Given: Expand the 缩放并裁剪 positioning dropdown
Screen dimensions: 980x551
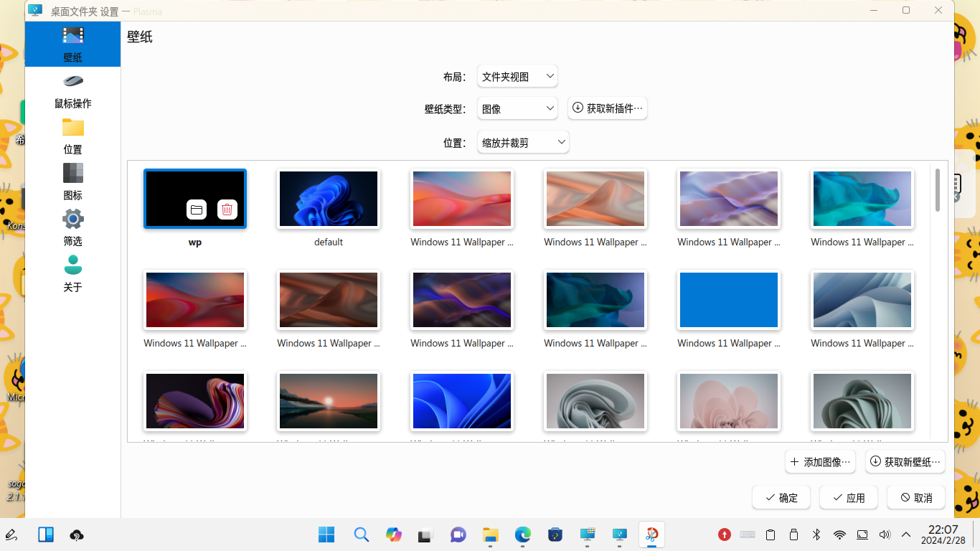Looking at the screenshot, I should (523, 142).
